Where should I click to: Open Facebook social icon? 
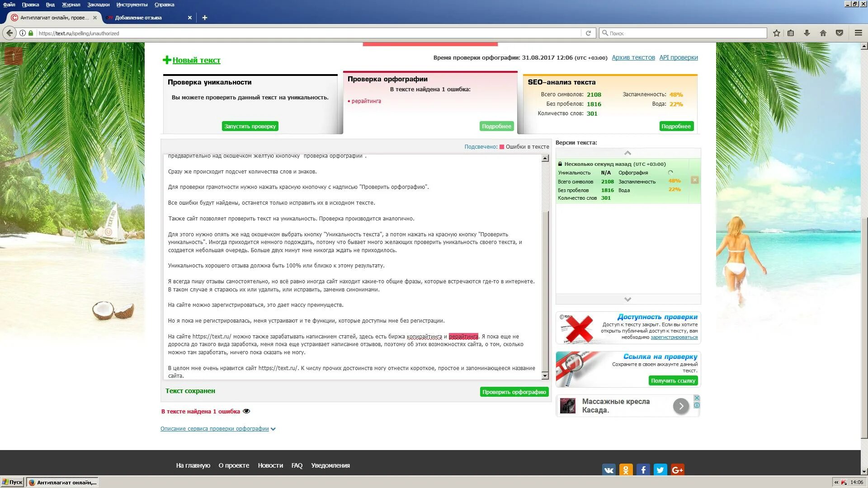[643, 470]
